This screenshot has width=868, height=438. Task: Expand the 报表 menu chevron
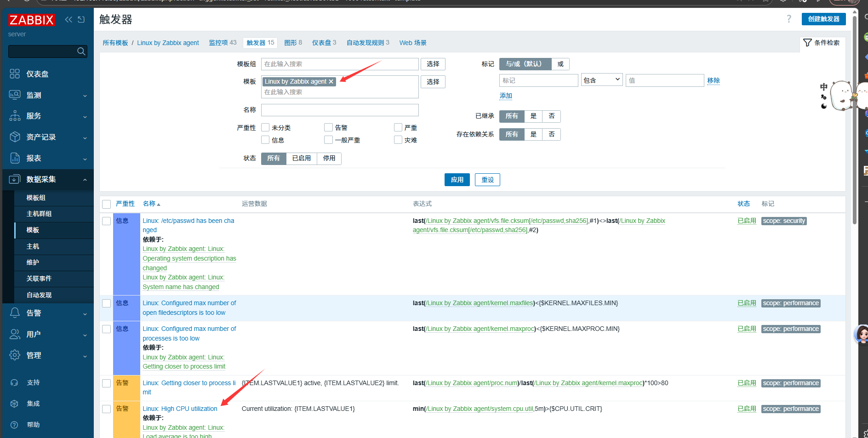[x=85, y=159]
